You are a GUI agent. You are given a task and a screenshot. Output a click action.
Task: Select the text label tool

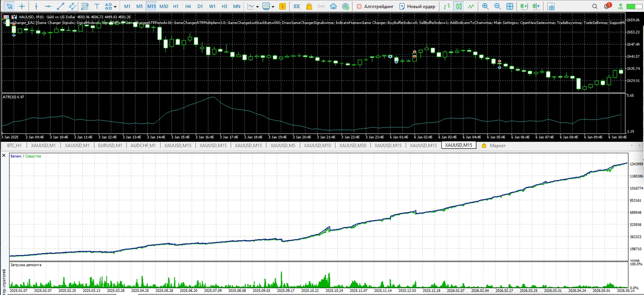click(97, 6)
